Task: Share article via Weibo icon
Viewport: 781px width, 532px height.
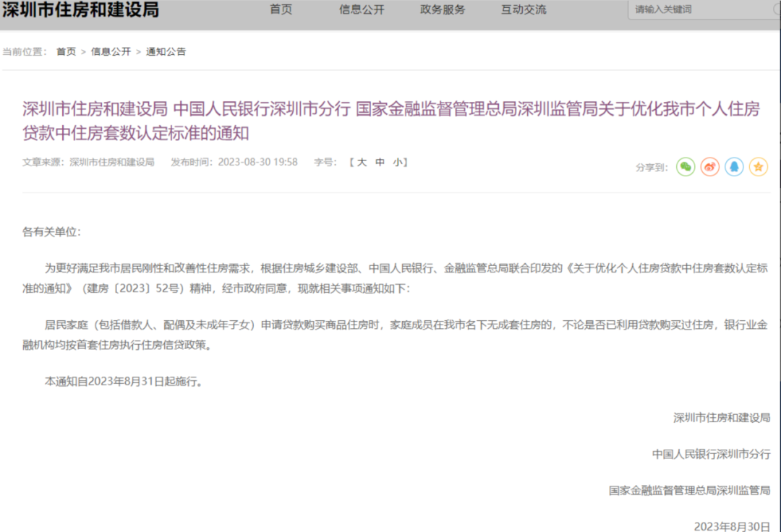Action: click(710, 167)
